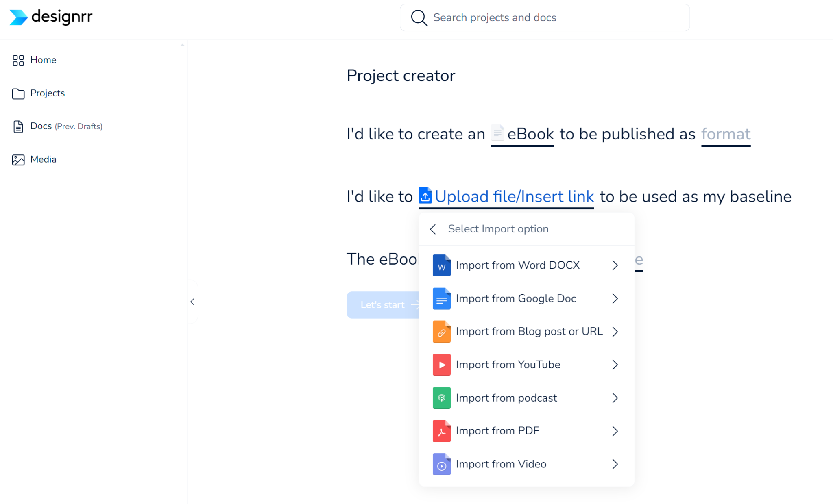Collapse the left sidebar panel
833x504 pixels.
coord(192,302)
